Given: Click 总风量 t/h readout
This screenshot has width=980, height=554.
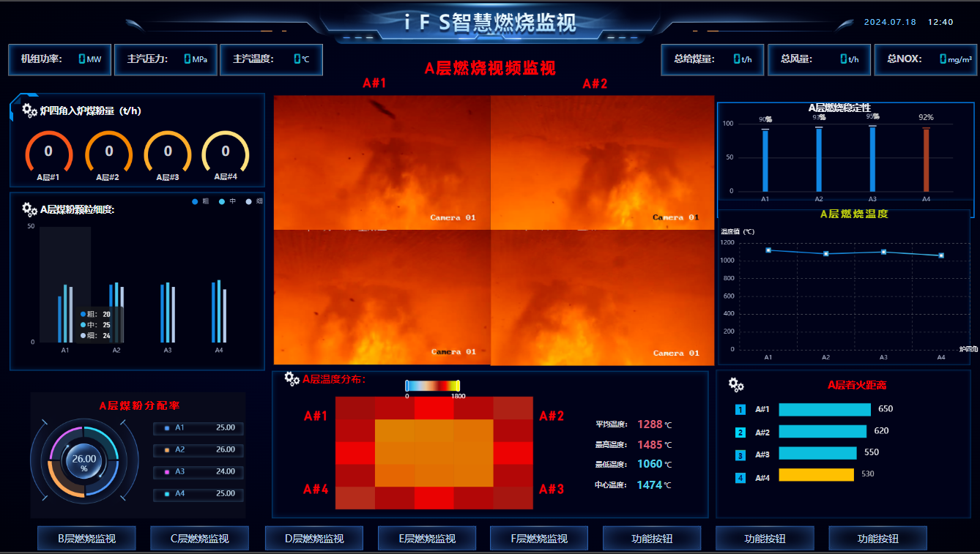Looking at the screenshot, I should click(x=819, y=59).
